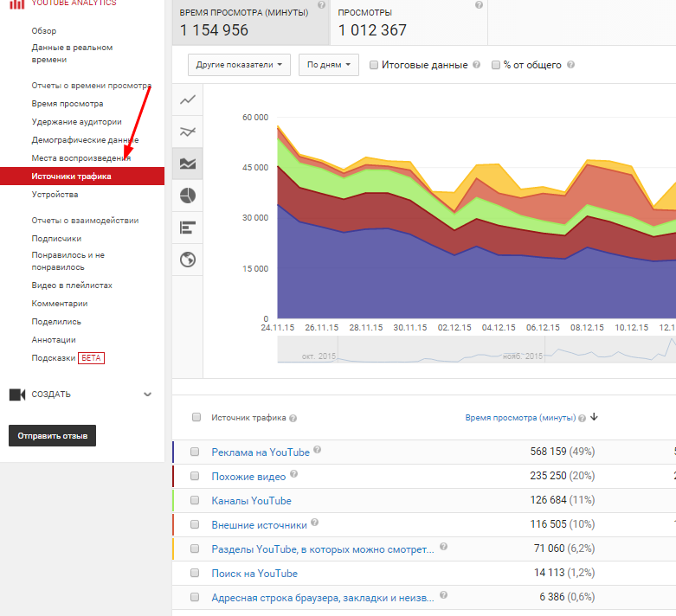
Task: Select the line chart view icon
Action: 188,99
